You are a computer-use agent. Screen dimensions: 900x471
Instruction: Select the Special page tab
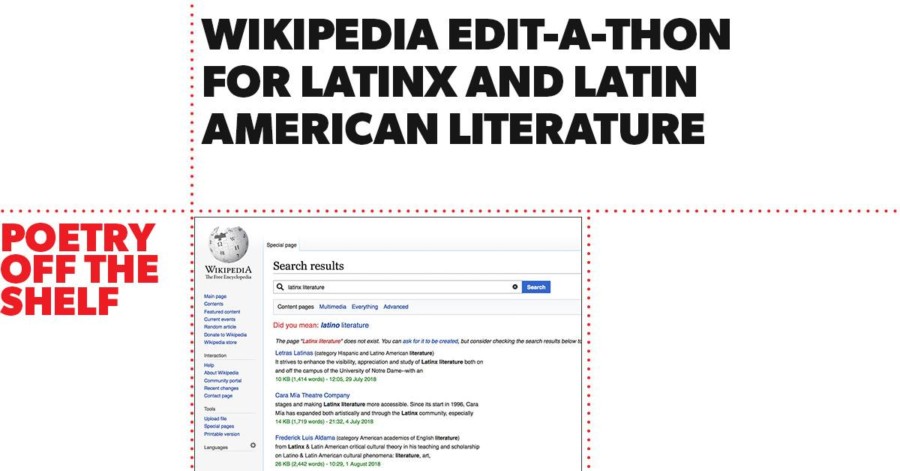coord(282,244)
